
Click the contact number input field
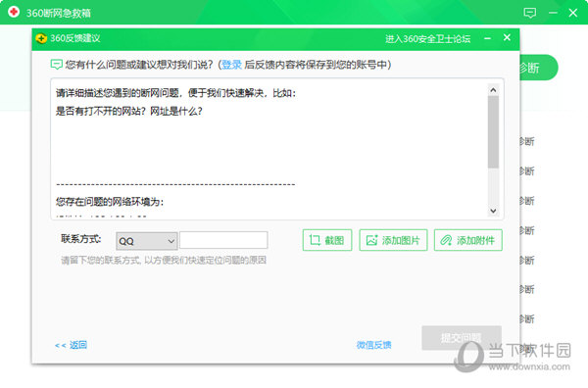pyautogui.click(x=223, y=240)
